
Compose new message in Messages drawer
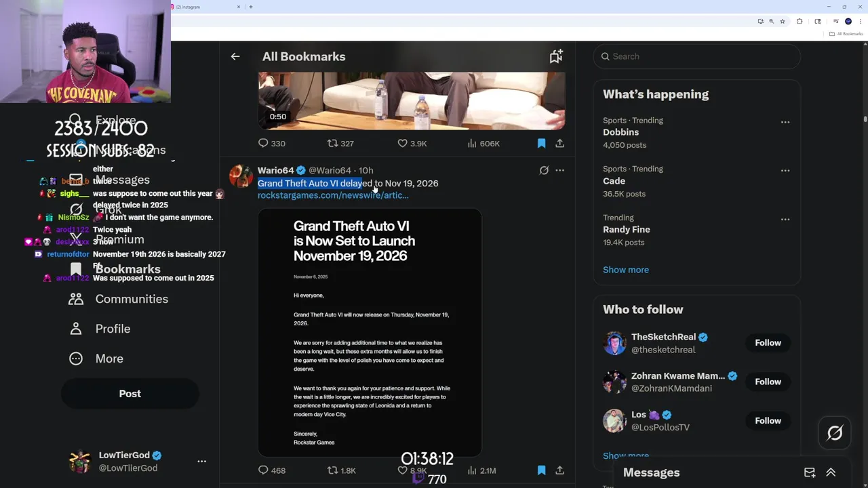click(x=810, y=472)
